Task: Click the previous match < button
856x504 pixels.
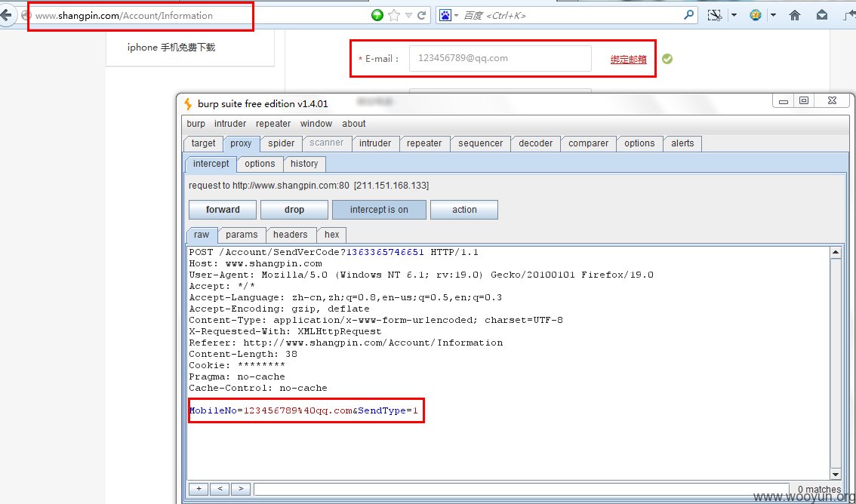Action: 220,489
